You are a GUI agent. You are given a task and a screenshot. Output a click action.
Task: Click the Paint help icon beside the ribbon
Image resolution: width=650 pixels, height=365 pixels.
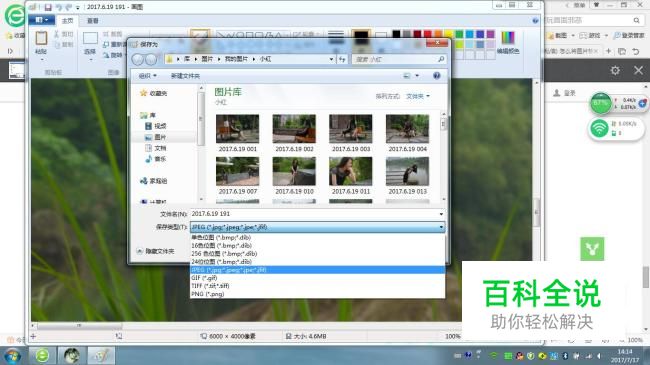pyautogui.click(x=535, y=20)
